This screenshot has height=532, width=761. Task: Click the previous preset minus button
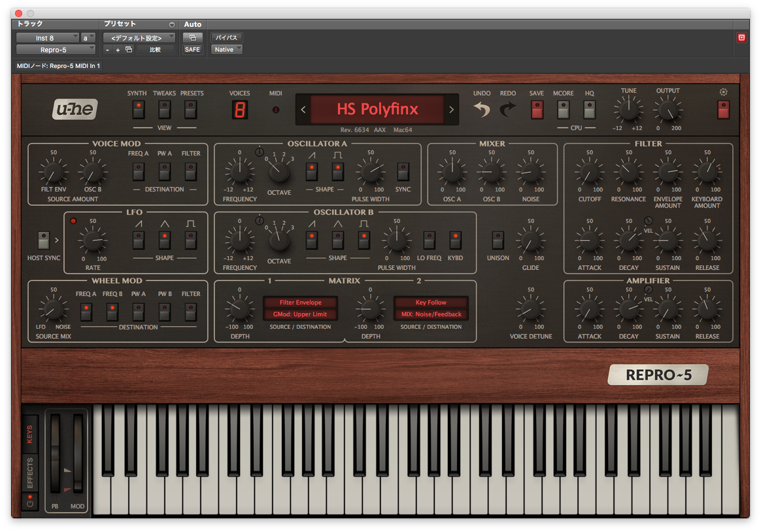pos(107,50)
